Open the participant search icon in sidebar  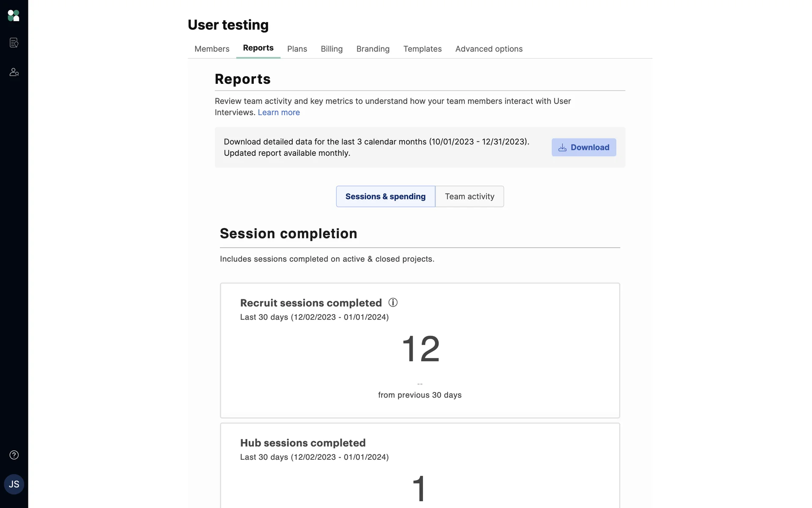pyautogui.click(x=14, y=72)
